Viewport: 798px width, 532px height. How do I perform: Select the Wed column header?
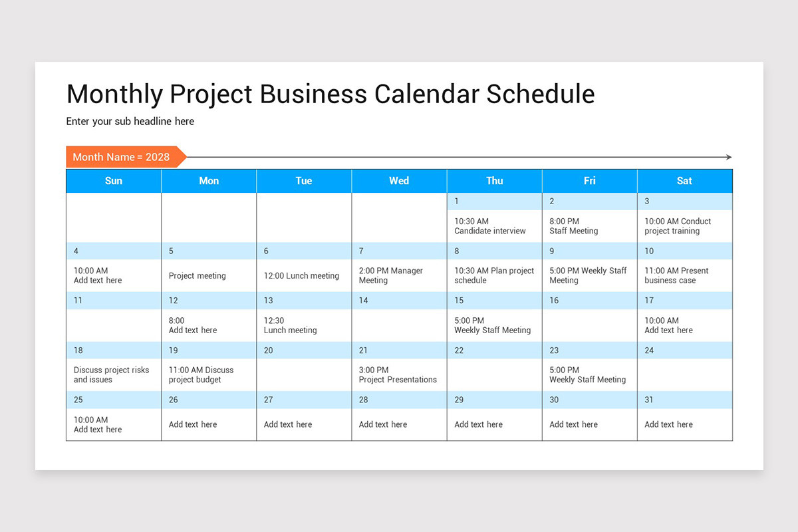tap(399, 181)
